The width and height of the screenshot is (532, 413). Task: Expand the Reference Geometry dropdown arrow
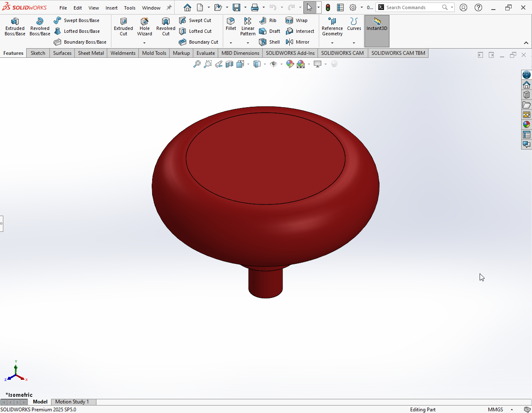332,43
